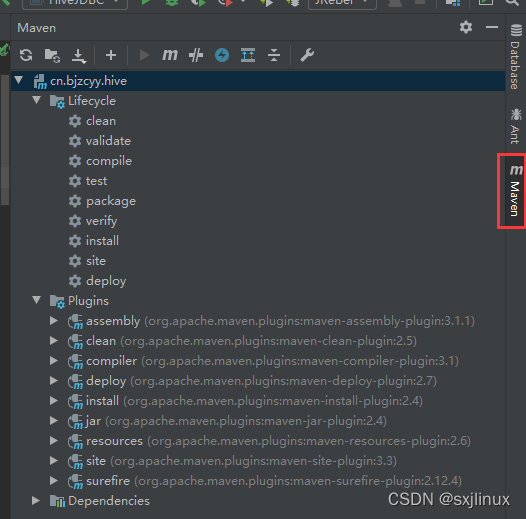Click the Maven side tab
Image resolution: width=526 pixels, height=519 pixels.
pos(515,191)
